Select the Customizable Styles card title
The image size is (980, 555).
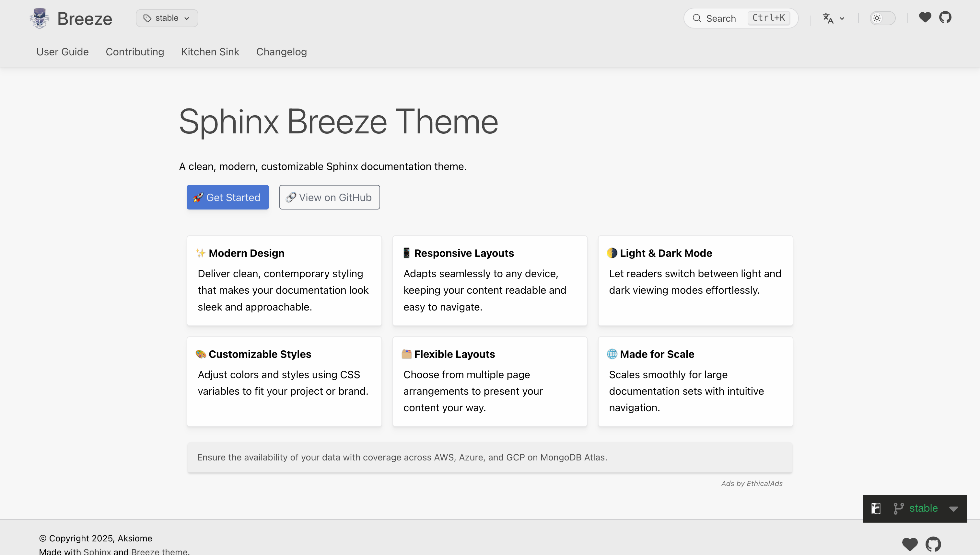point(260,354)
